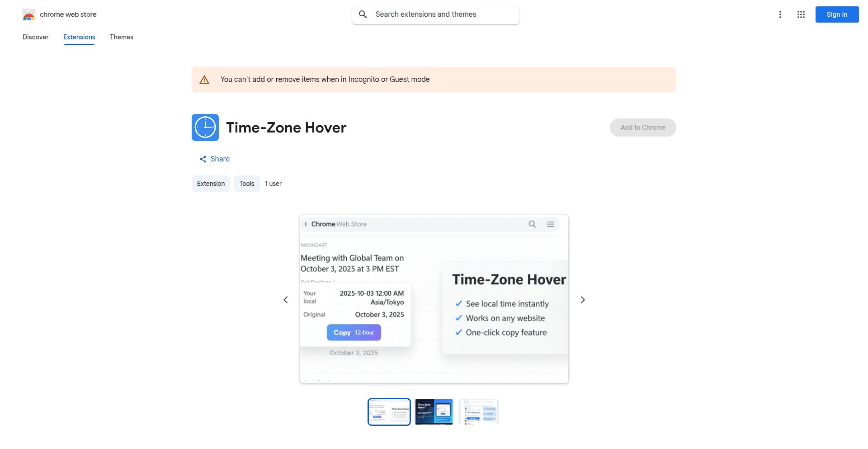
Task: Open the three-dot more options menu
Action: [780, 14]
